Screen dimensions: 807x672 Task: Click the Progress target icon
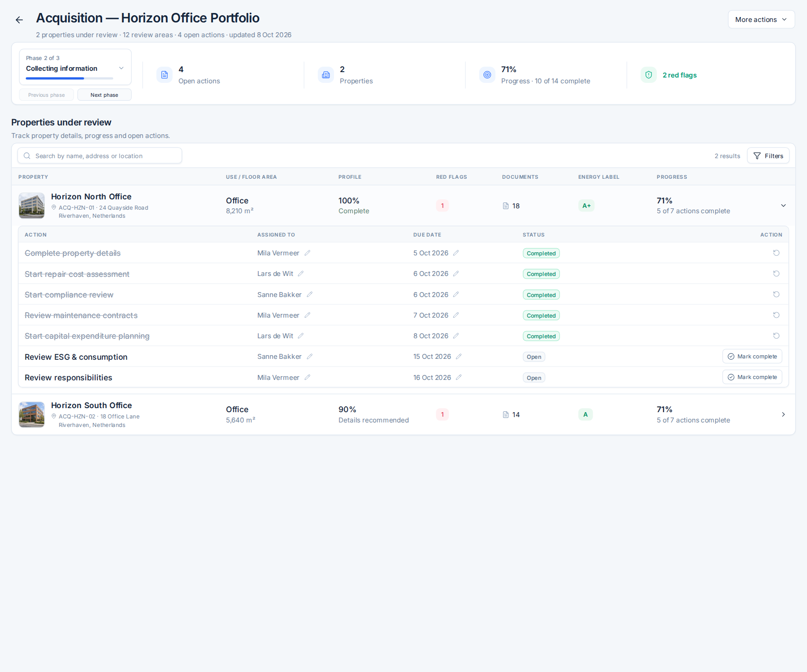pyautogui.click(x=487, y=75)
